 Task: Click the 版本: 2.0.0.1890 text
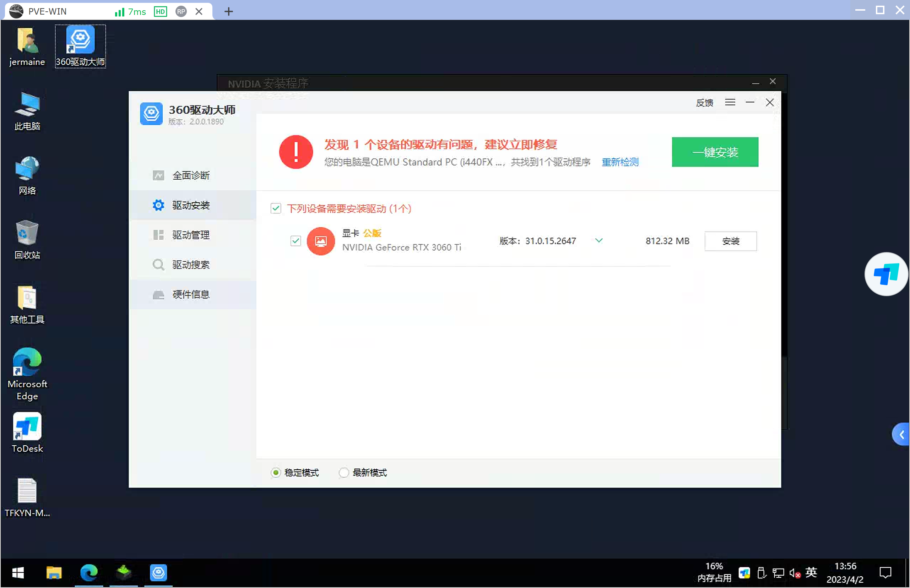pyautogui.click(x=196, y=122)
